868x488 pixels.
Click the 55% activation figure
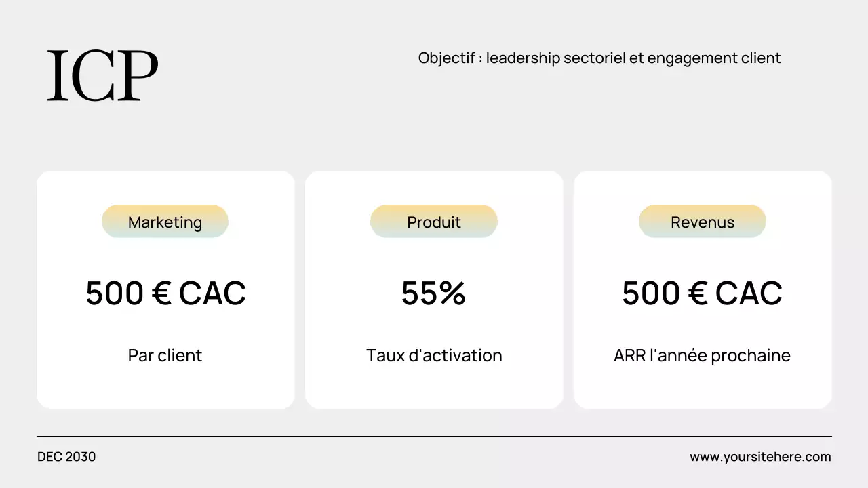434,293
